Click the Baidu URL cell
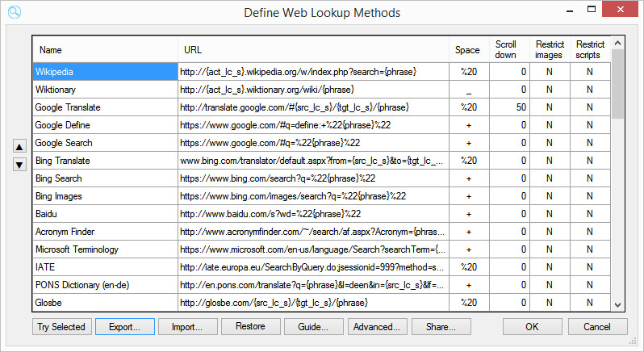 pyautogui.click(x=313, y=214)
